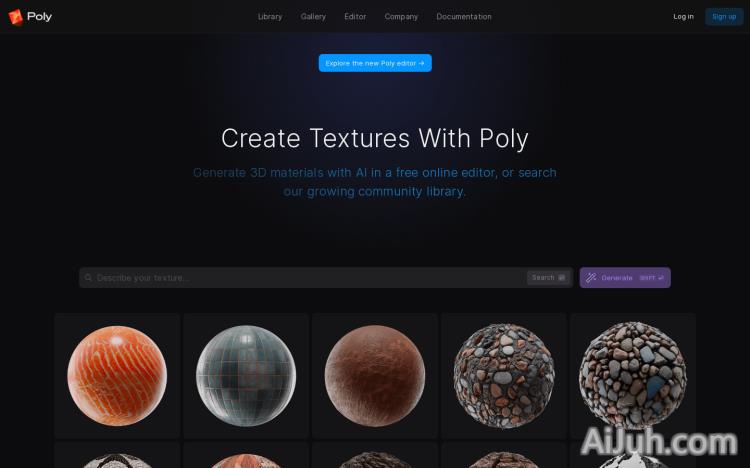The image size is (750, 468).
Task: Click the search magnifier icon
Action: tap(88, 278)
